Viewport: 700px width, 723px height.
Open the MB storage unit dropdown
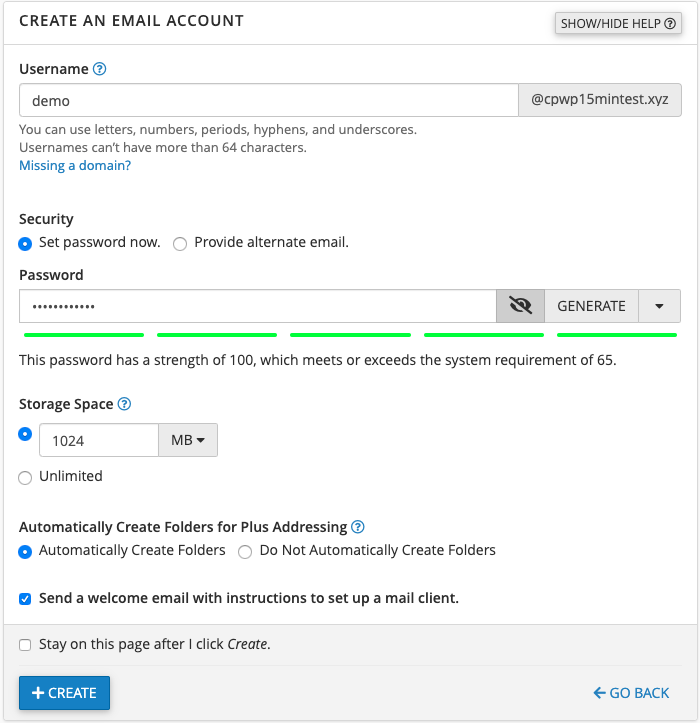coord(188,440)
